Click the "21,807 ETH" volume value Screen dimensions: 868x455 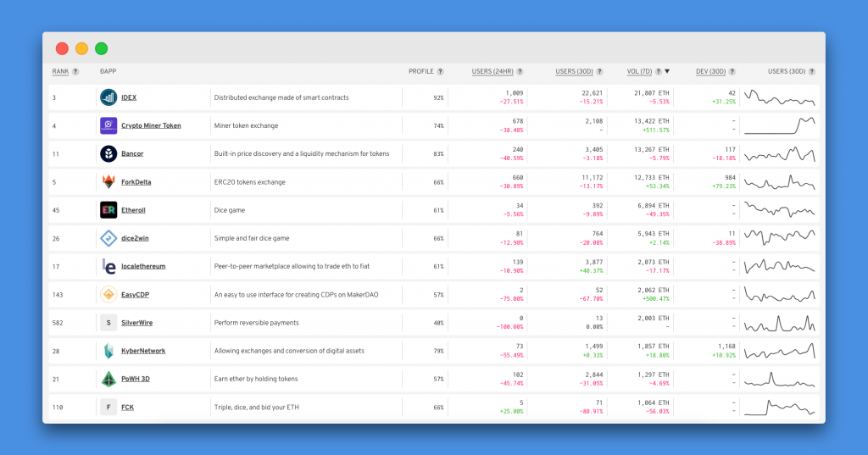652,93
